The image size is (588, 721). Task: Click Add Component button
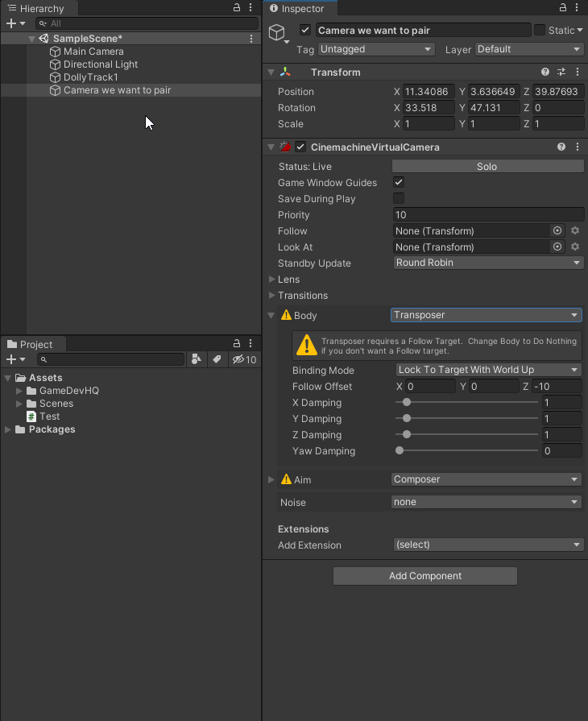(x=425, y=576)
